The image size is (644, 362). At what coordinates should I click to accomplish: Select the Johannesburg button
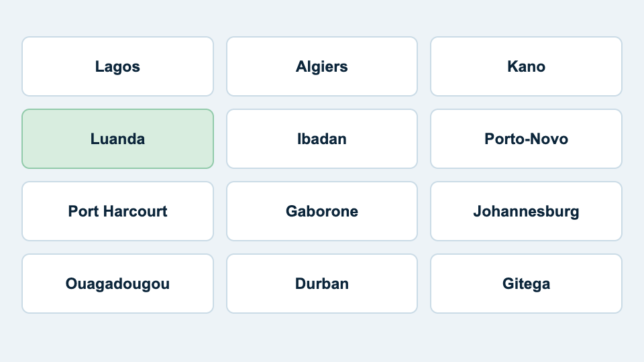pyautogui.click(x=526, y=211)
